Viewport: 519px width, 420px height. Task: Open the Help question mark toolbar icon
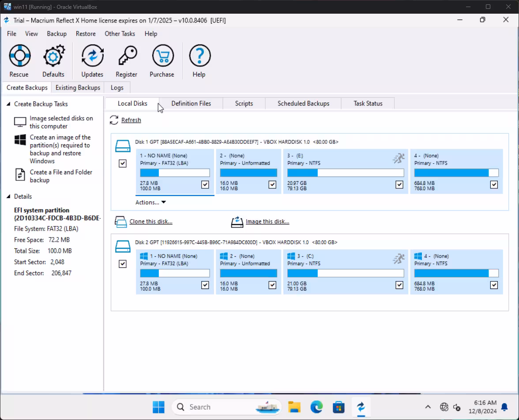[x=199, y=56]
